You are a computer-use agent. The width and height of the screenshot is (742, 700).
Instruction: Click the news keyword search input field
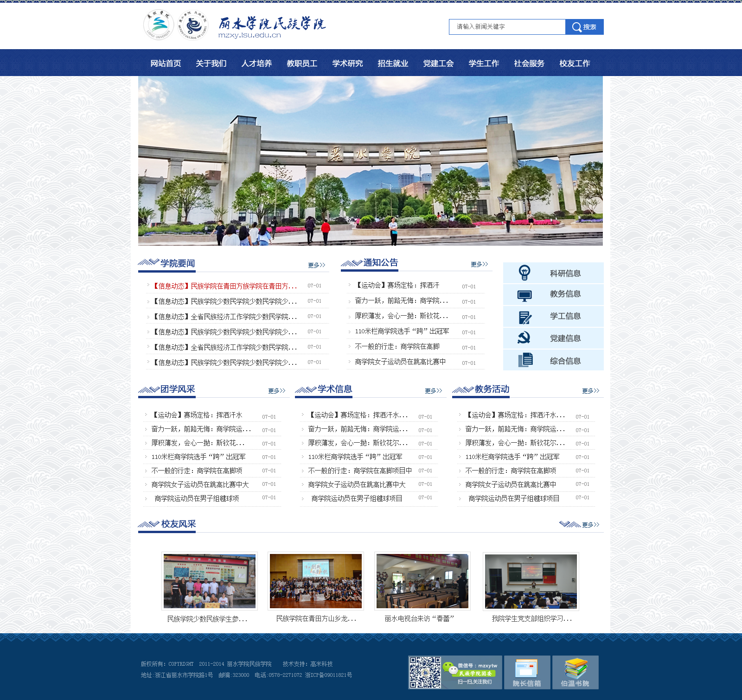(x=507, y=27)
